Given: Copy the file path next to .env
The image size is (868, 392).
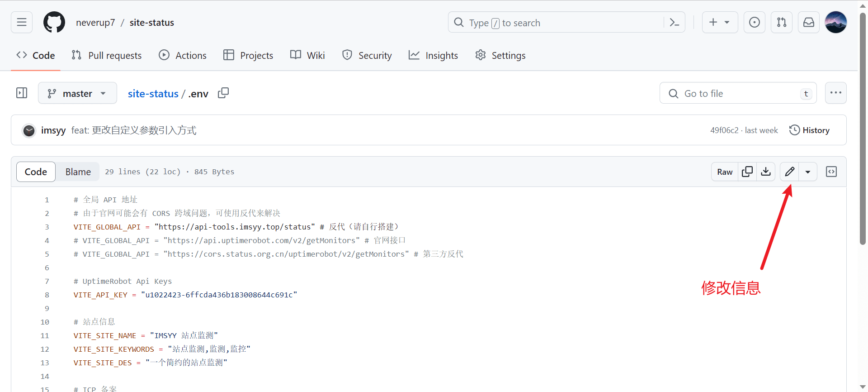Looking at the screenshot, I should point(223,93).
